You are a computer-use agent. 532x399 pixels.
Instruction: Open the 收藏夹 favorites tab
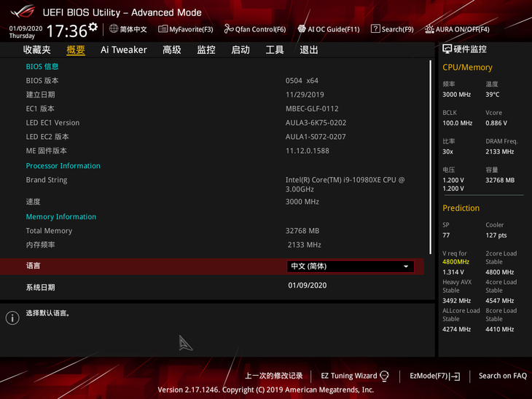pos(37,50)
